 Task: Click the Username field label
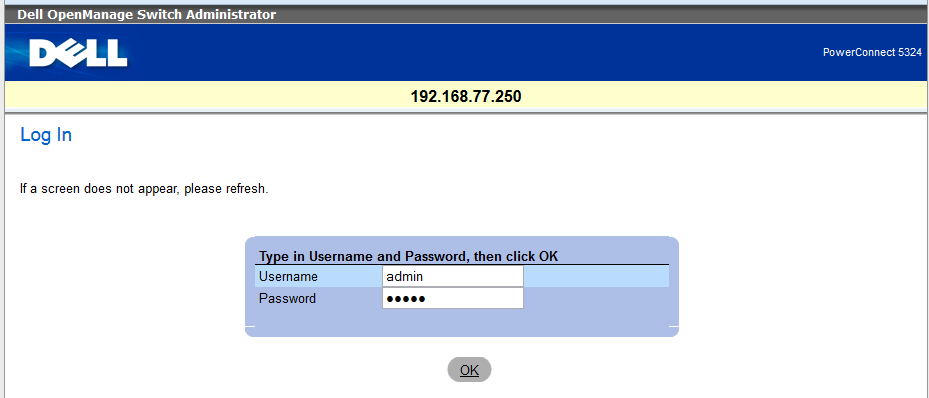[289, 277]
